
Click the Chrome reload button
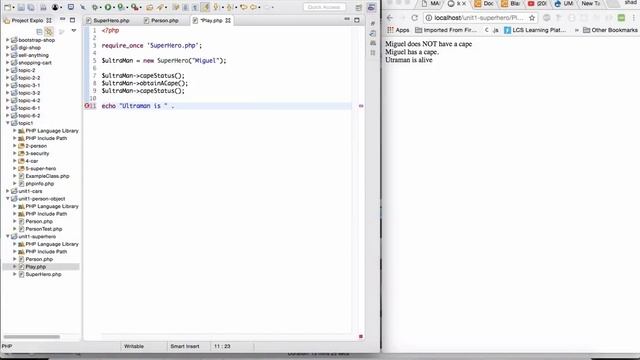(415, 18)
